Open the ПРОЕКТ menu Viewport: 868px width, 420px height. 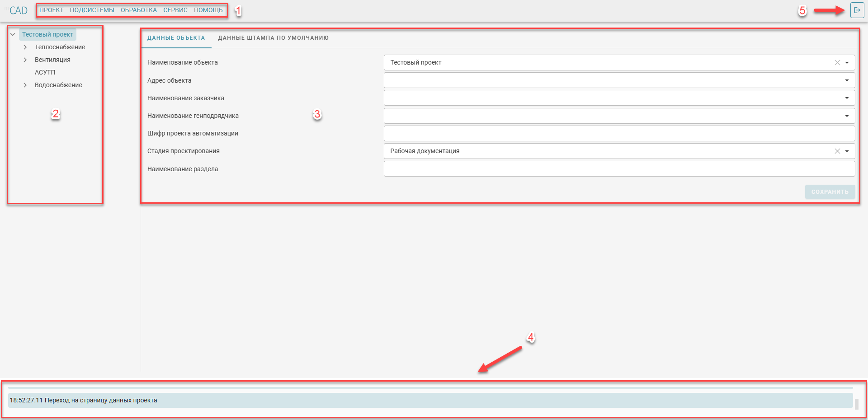tap(51, 10)
